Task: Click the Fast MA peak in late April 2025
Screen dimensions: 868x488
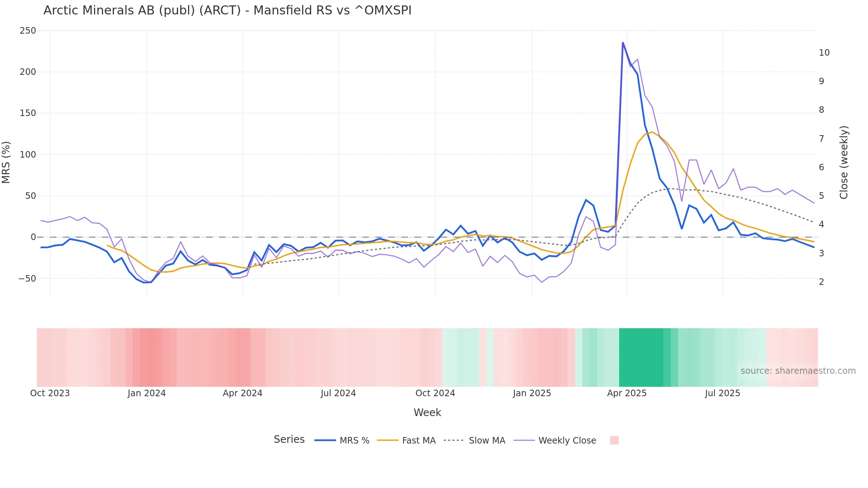Action: pyautogui.click(x=652, y=132)
